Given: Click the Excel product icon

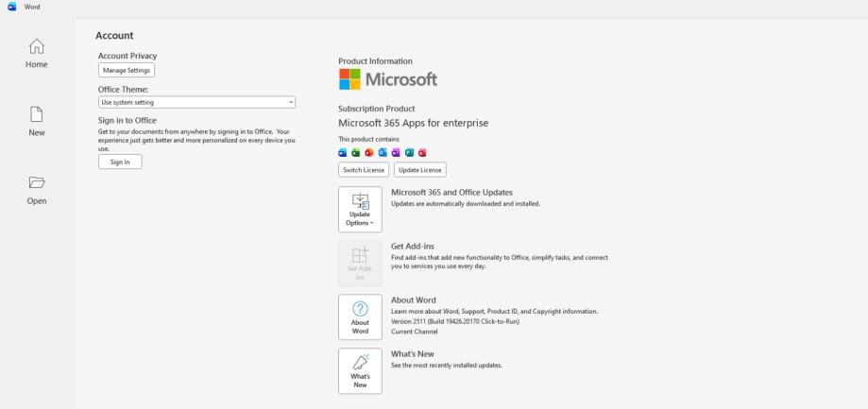Looking at the screenshot, I should (356, 153).
